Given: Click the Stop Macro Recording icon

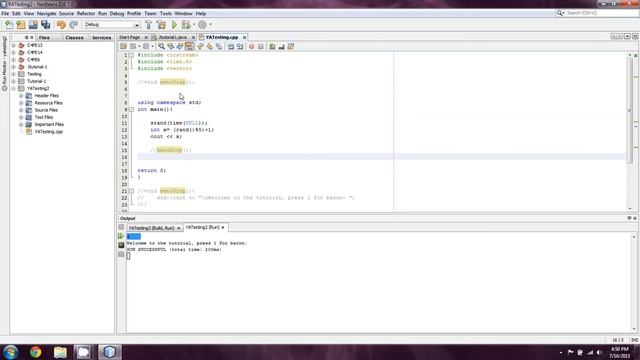Looking at the screenshot, I should coord(261,47).
